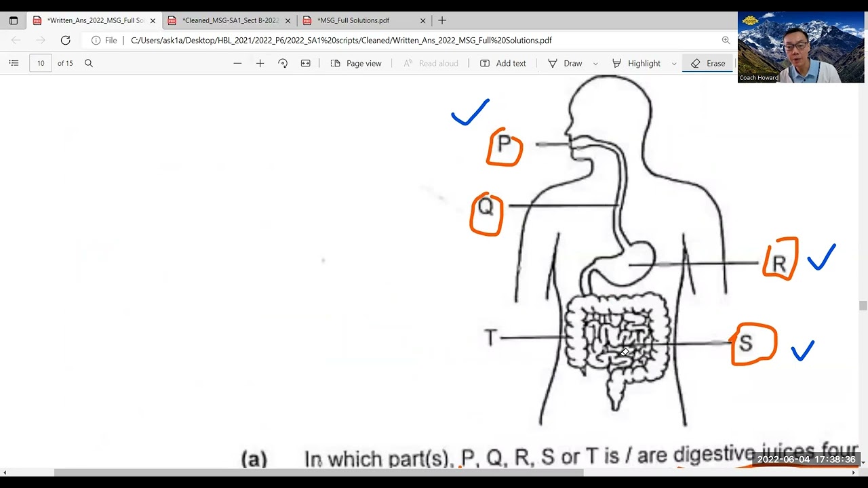This screenshot has height=488, width=868.
Task: Switch to Cleaned_MSG-SA1_Sect B tab
Action: (230, 20)
